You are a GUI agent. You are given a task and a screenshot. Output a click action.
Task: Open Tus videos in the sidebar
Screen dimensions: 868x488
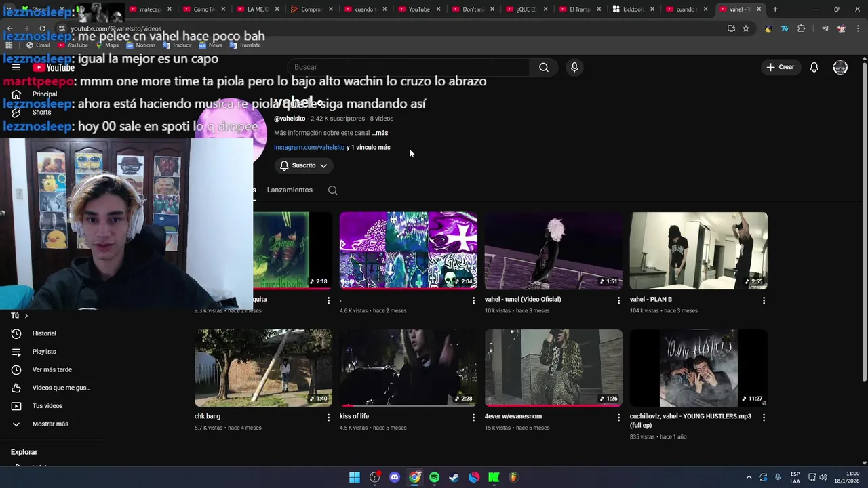click(47, 406)
